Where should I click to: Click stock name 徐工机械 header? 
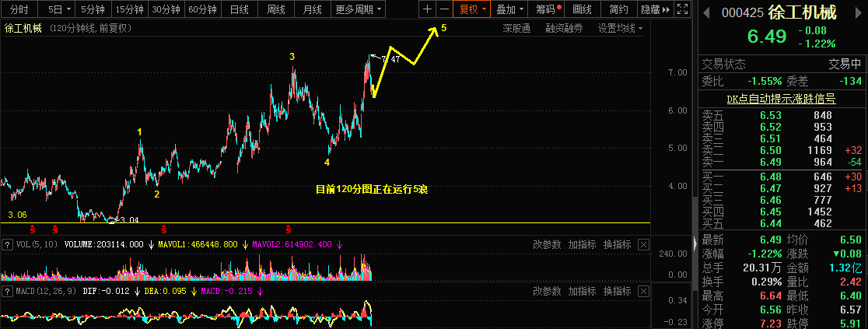click(802, 12)
